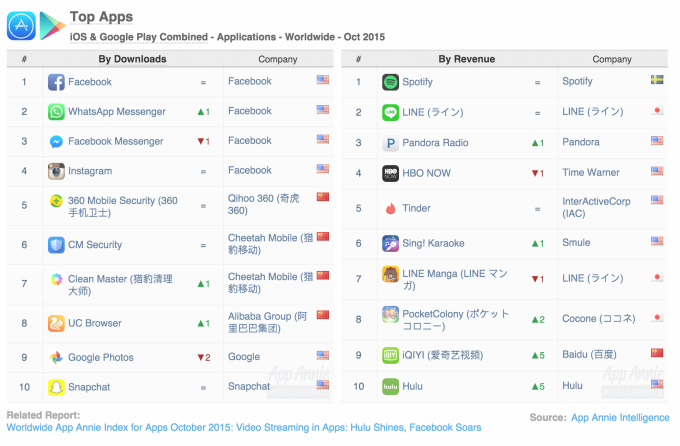Click the Sing! Karaoke app name
This screenshot has width=680, height=446.
(433, 244)
